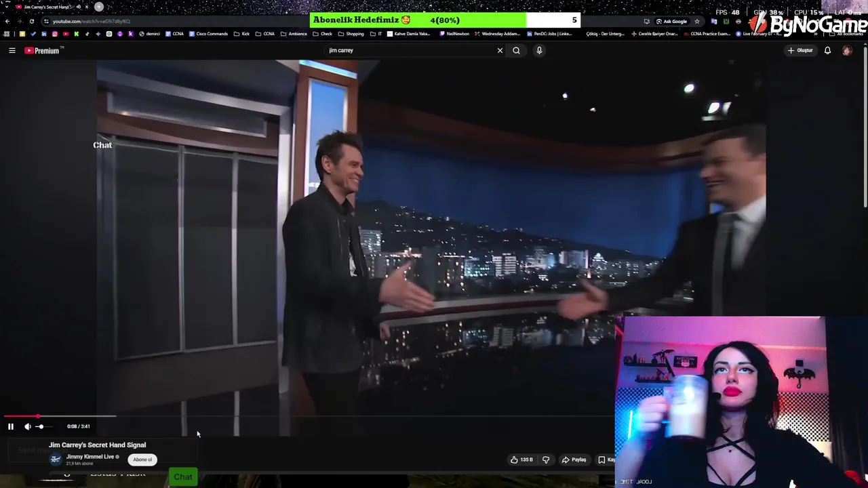Reload the page with the refresh icon
Image resolution: width=868 pixels, height=488 pixels.
pyautogui.click(x=31, y=21)
